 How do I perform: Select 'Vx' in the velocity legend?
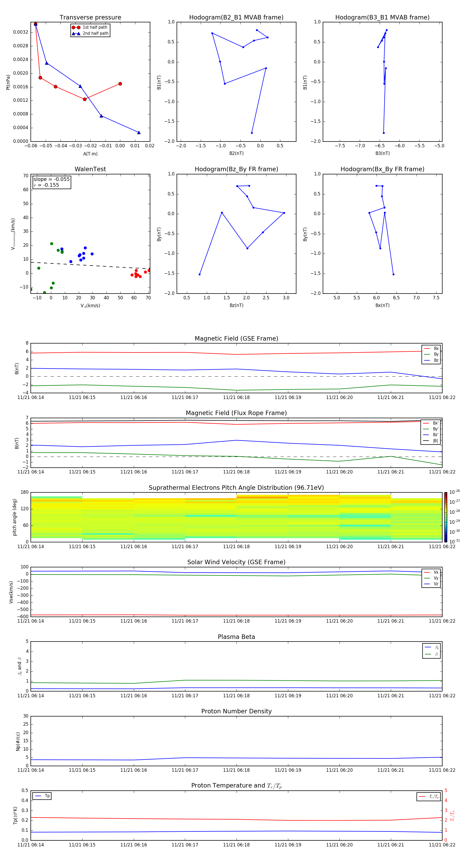click(431, 572)
